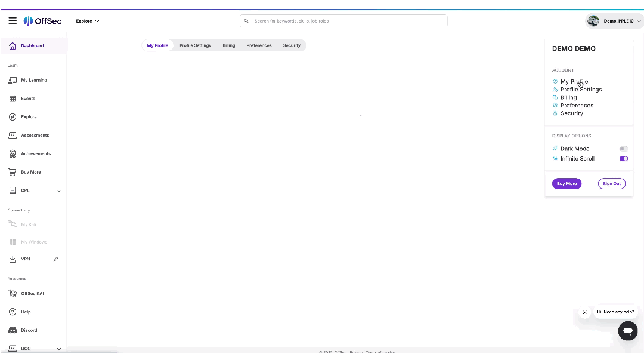Open the hamburger menu icon
This screenshot has height=363, width=644.
click(13, 21)
